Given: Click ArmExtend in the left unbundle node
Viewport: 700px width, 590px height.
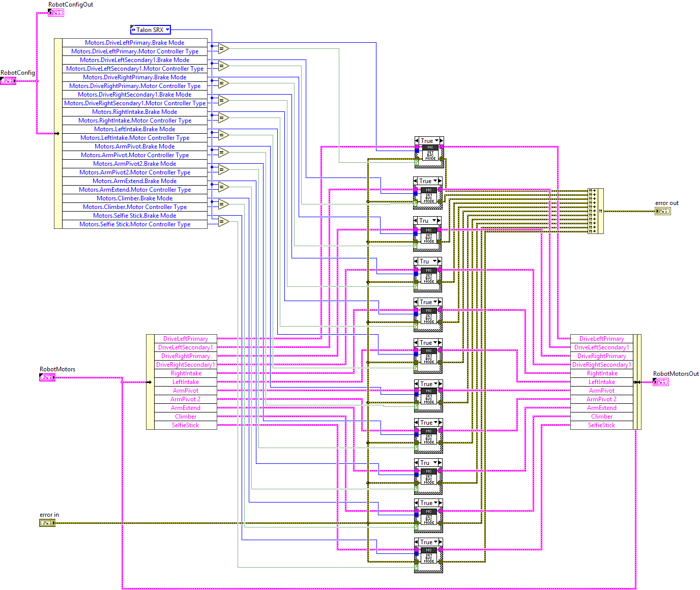Looking at the screenshot, I should coord(185,408).
